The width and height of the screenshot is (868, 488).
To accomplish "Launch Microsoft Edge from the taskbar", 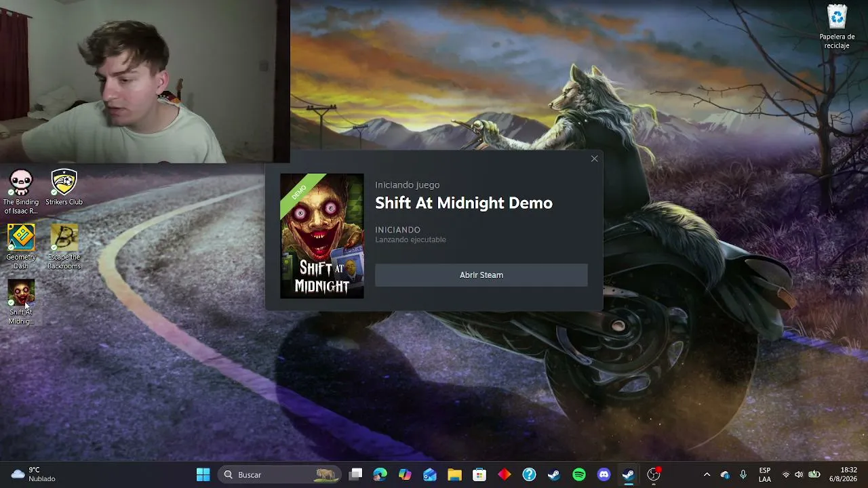I will coord(380,474).
